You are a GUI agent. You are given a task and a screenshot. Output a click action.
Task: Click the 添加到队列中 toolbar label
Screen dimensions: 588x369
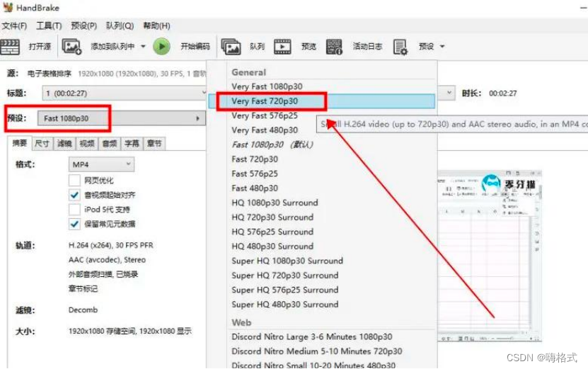click(x=113, y=47)
